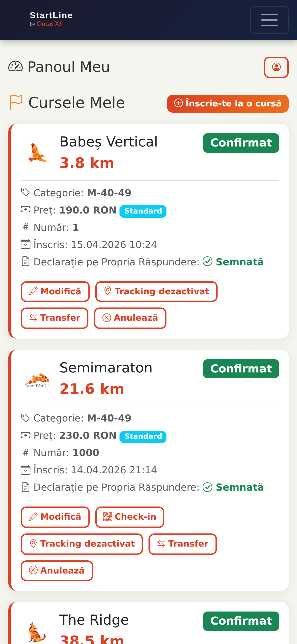Screen dimensions: 297x644
Task: Click Anulează for Semimaraton registration
Action: coord(57,571)
